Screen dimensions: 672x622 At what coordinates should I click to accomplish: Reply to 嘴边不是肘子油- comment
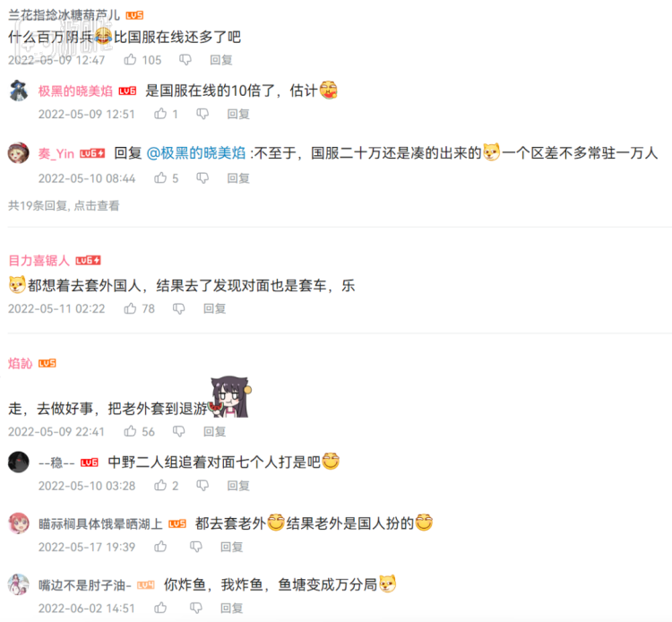pyautogui.click(x=231, y=608)
